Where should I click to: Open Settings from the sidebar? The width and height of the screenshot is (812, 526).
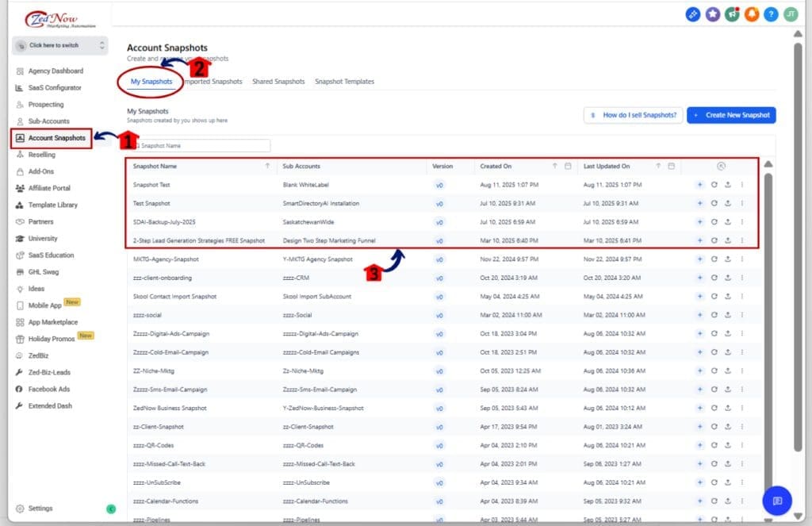pyautogui.click(x=37, y=508)
